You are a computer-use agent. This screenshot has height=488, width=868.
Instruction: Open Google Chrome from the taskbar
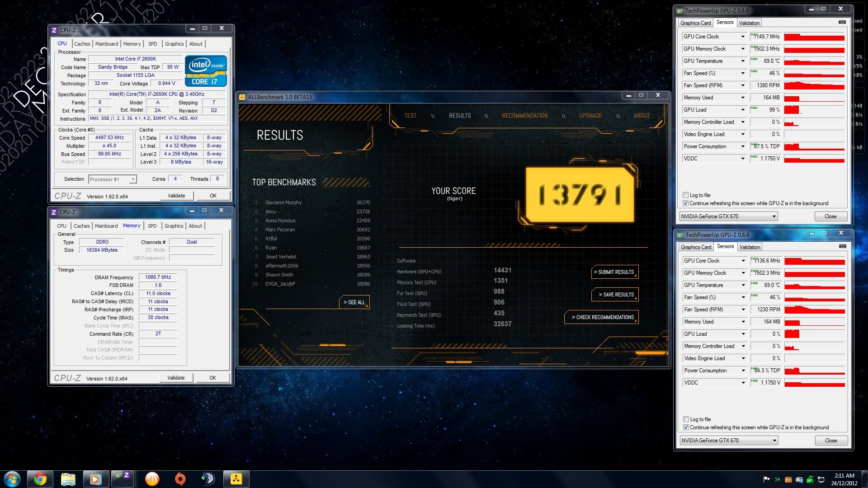pyautogui.click(x=40, y=479)
